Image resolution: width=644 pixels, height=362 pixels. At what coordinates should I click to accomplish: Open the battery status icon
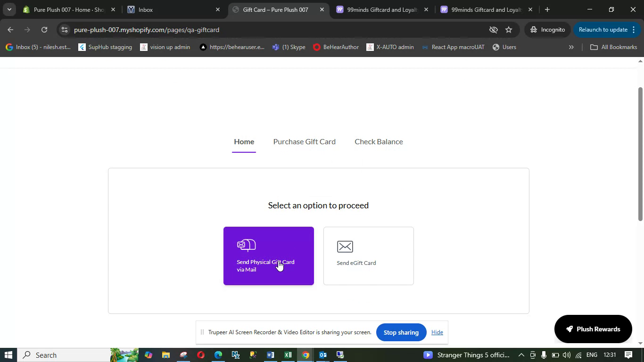click(555, 355)
